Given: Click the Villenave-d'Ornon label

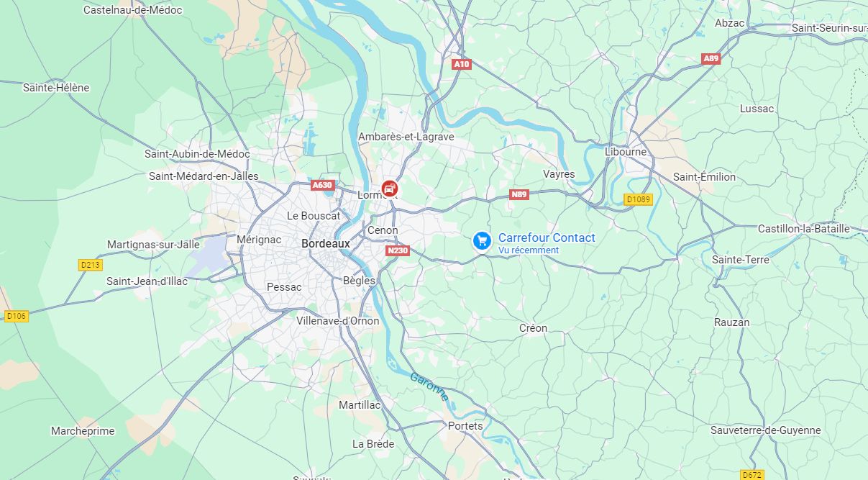Looking at the screenshot, I should click(x=338, y=321).
